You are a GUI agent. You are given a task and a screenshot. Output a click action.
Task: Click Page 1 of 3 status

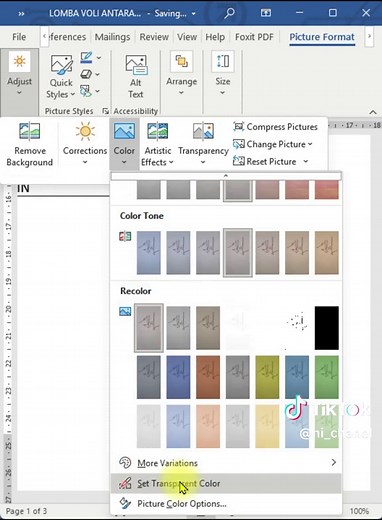point(26,511)
